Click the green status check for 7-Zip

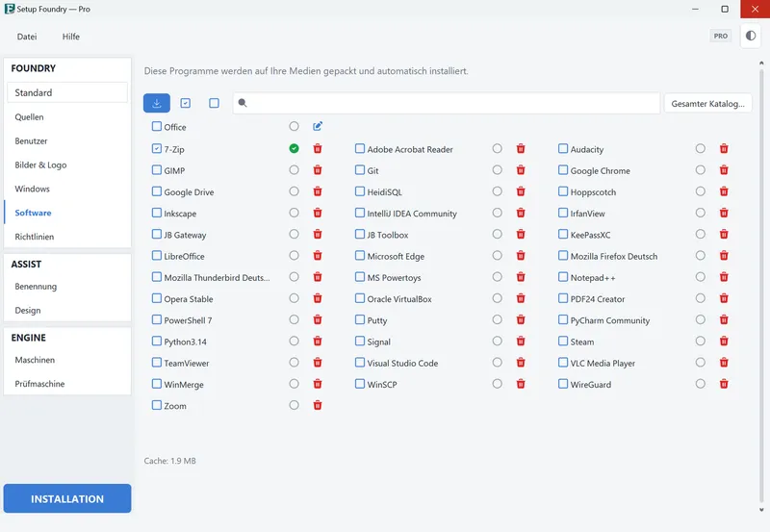point(294,148)
